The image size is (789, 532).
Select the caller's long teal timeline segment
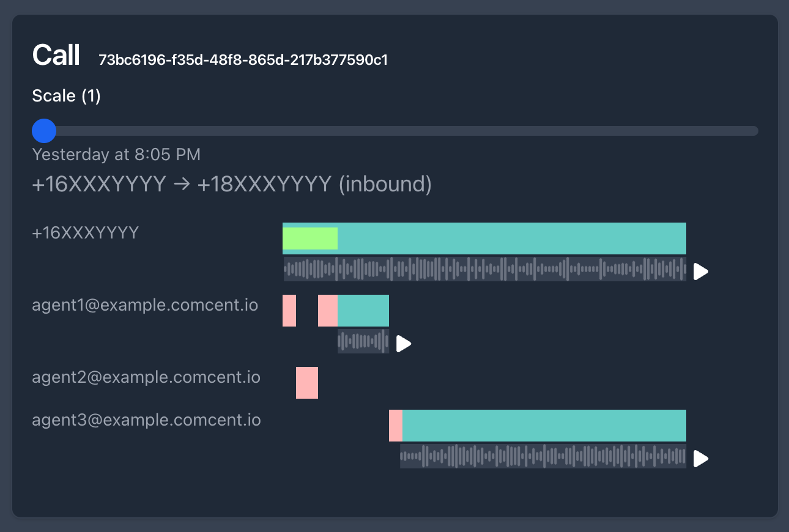[x=512, y=238]
